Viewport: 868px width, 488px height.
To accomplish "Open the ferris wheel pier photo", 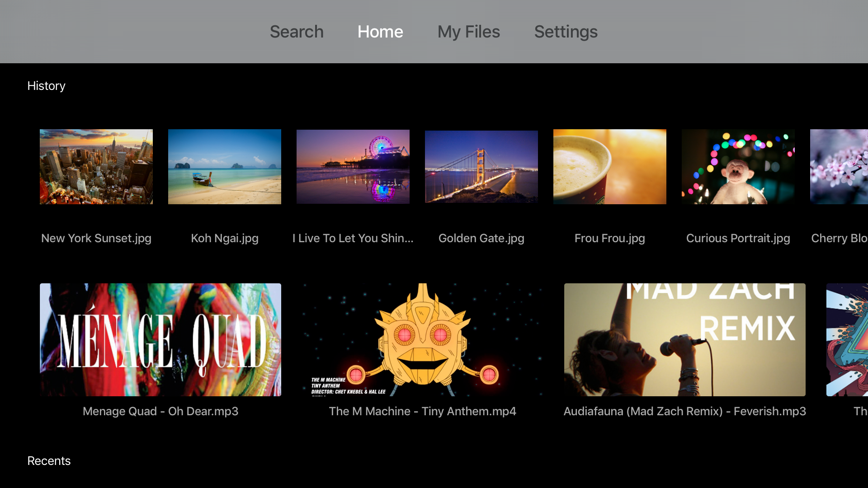I will point(353,167).
